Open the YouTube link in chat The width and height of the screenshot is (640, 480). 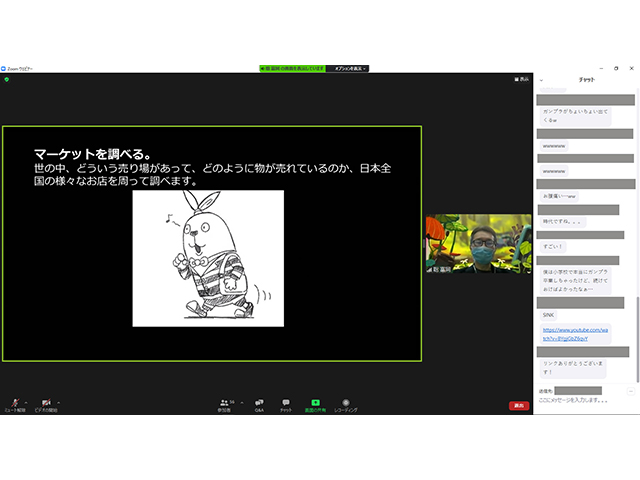pos(575,334)
